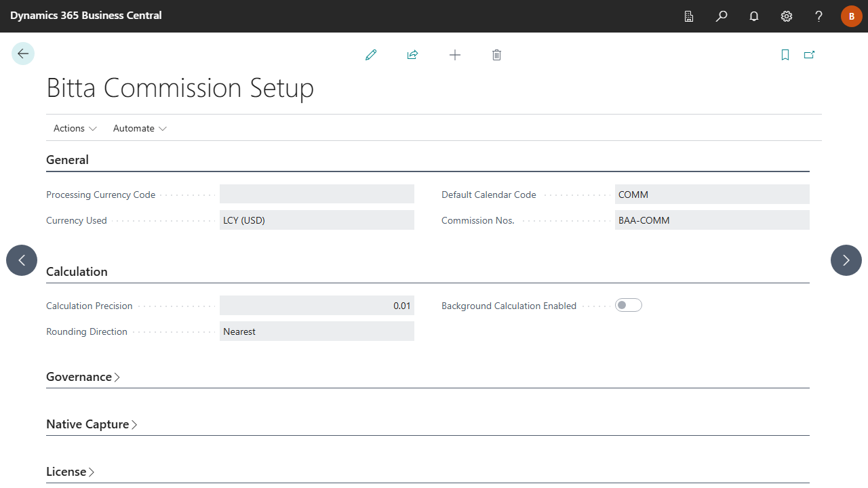Click the Commission Nos. field
Image resolution: width=868 pixels, height=488 pixels.
coord(712,220)
